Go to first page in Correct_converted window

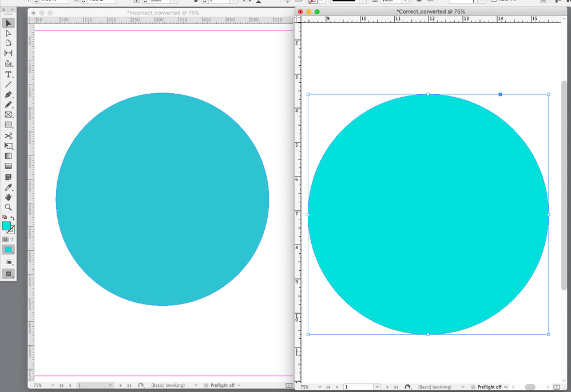click(x=328, y=387)
